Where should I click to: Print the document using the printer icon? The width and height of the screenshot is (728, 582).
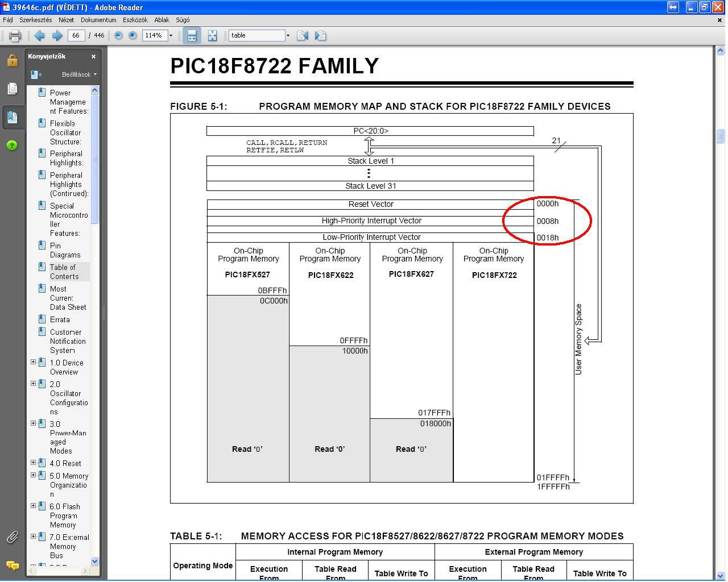pos(15,36)
